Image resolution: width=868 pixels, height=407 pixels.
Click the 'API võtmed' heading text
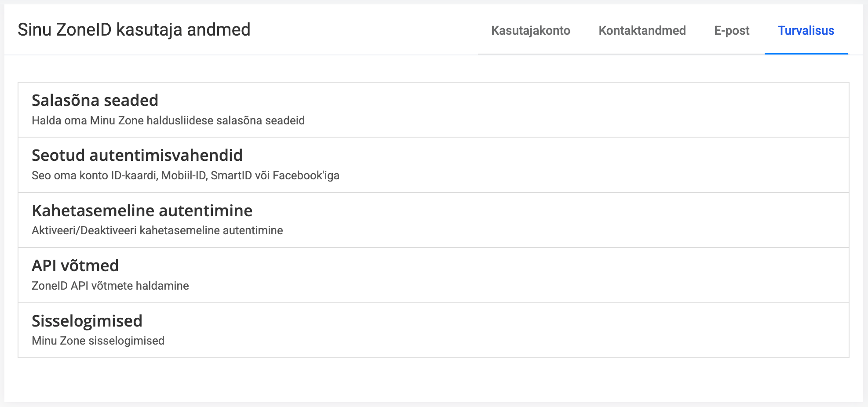point(75,266)
